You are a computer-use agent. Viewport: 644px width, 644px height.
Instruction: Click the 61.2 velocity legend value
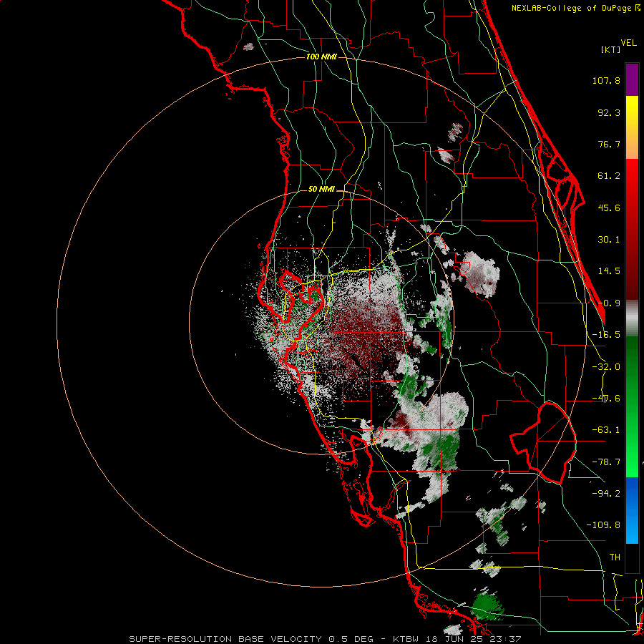tap(609, 176)
